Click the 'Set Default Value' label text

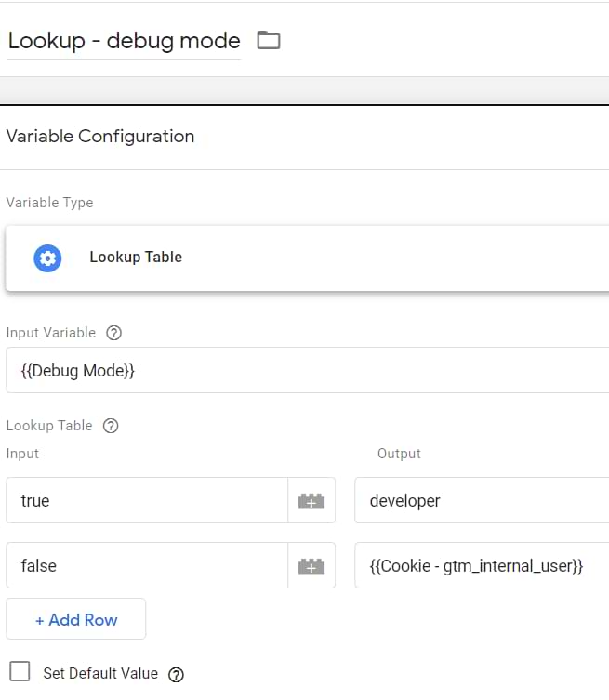tap(100, 673)
